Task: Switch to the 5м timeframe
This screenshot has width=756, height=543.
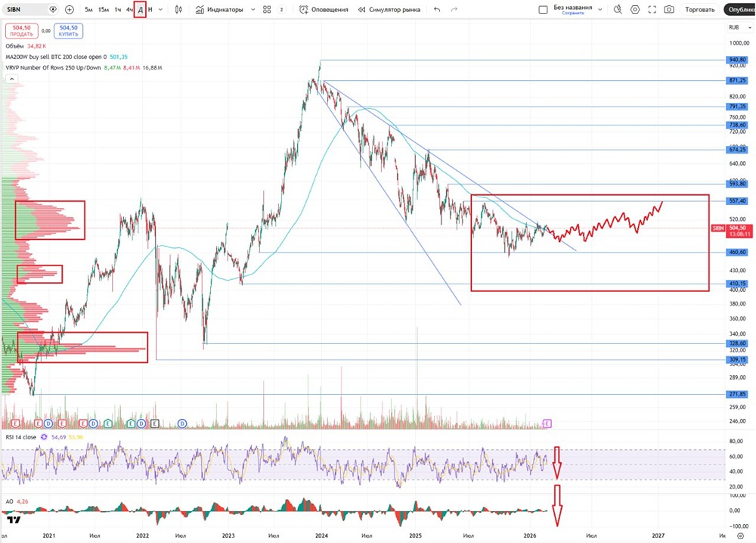Action: pyautogui.click(x=88, y=10)
